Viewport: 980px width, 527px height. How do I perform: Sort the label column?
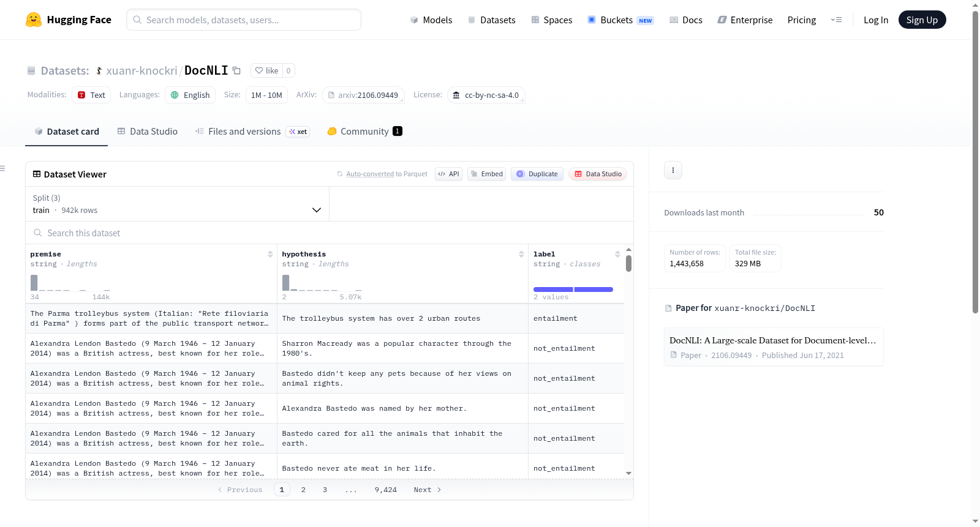point(617,254)
